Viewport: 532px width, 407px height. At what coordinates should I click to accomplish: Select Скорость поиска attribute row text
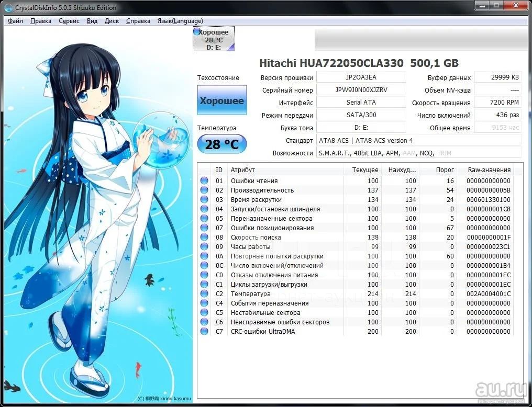(256, 237)
